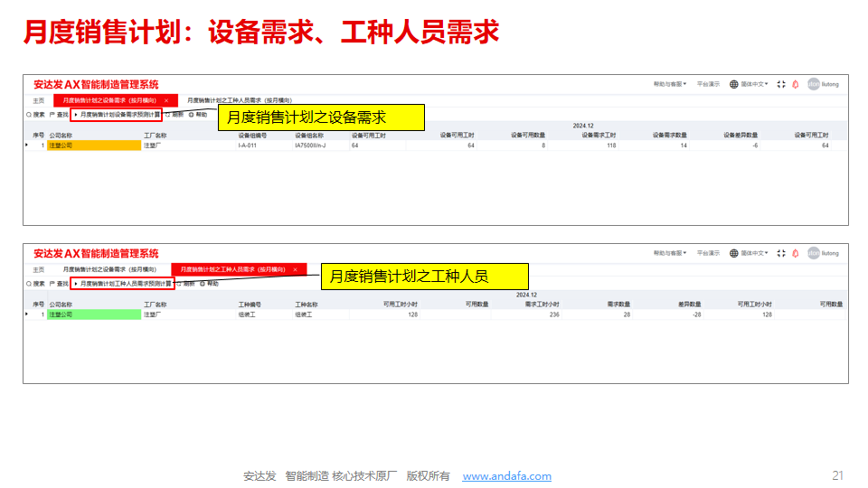Open 帮助与客服 dropdown in the top panel
The width and height of the screenshot is (868, 488).
tap(669, 84)
